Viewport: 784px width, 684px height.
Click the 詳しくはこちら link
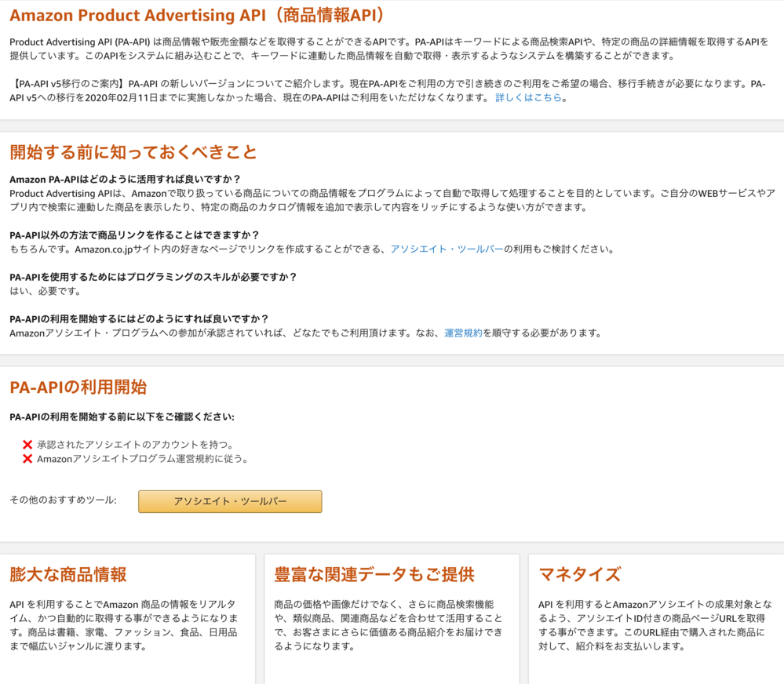528,98
